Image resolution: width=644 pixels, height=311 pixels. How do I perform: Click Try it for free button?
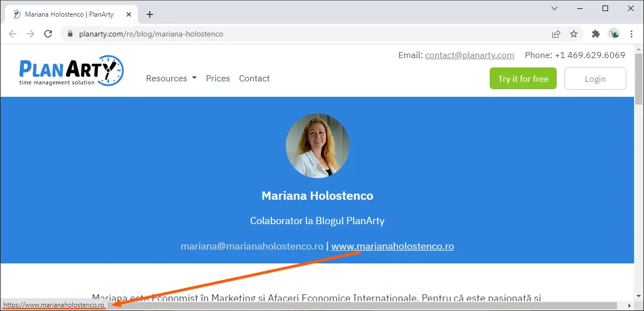523,79
